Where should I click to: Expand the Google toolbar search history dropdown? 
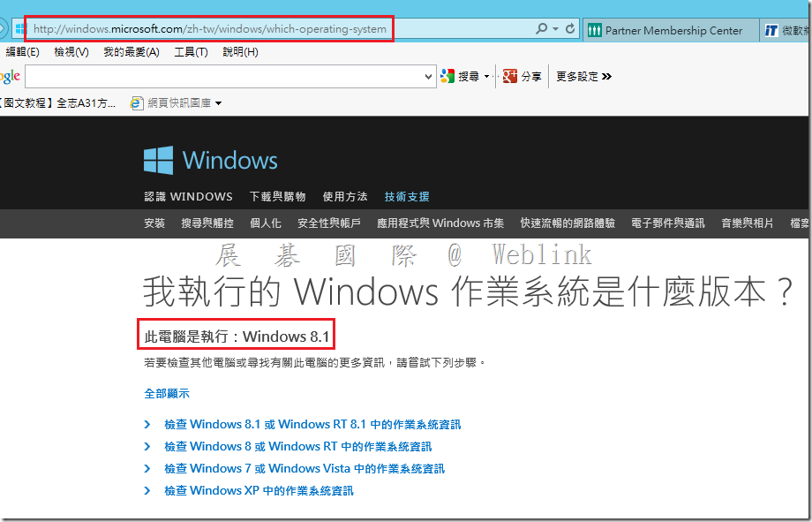point(428,77)
